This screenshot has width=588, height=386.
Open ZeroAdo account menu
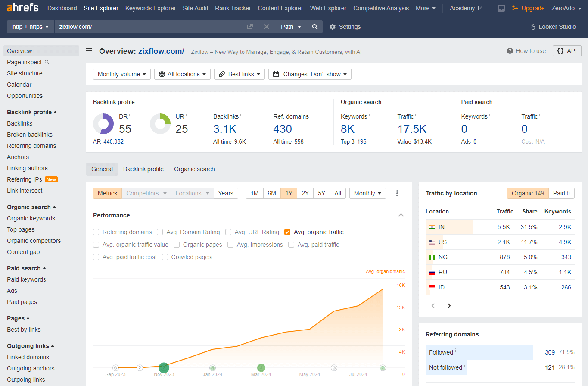566,8
